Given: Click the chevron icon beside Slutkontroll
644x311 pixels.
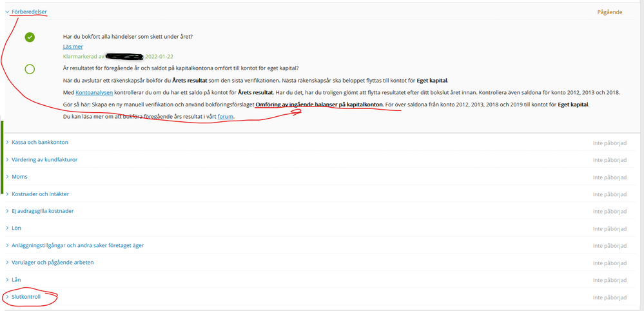Looking at the screenshot, I should (7, 297).
